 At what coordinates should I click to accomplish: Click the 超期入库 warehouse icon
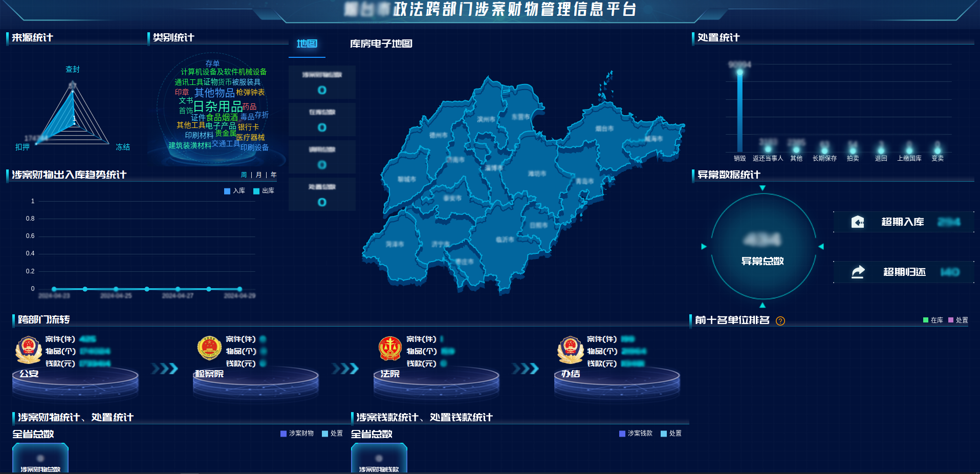click(x=858, y=222)
